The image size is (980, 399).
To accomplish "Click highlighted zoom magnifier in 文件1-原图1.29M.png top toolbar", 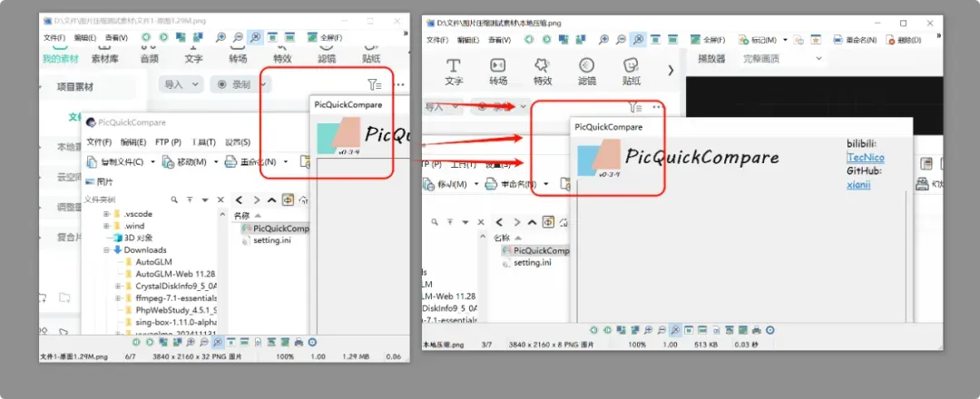I will pyautogui.click(x=255, y=37).
